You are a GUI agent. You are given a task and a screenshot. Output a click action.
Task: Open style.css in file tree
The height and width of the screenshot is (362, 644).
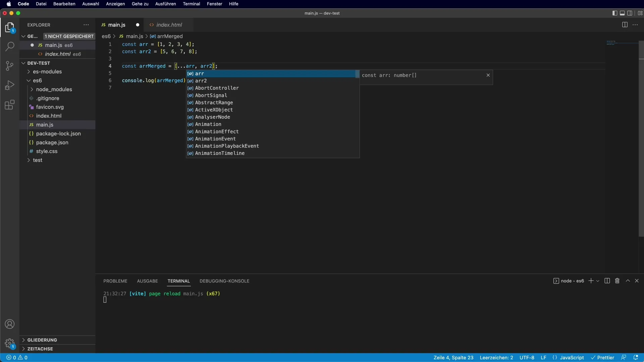47,151
